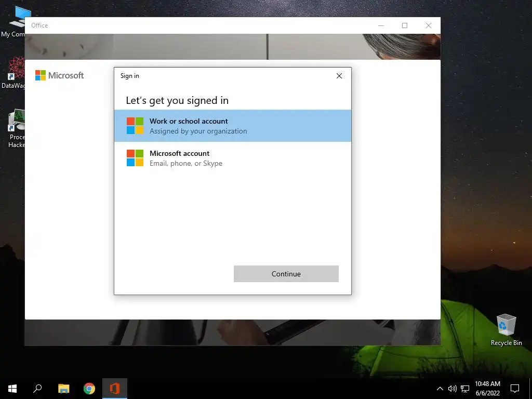Open the clock and calendar flyout

487,389
